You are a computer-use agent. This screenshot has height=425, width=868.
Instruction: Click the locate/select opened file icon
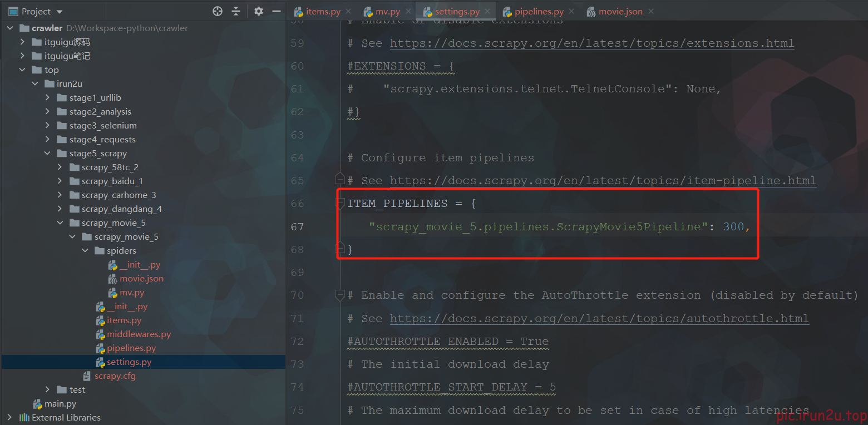click(218, 11)
